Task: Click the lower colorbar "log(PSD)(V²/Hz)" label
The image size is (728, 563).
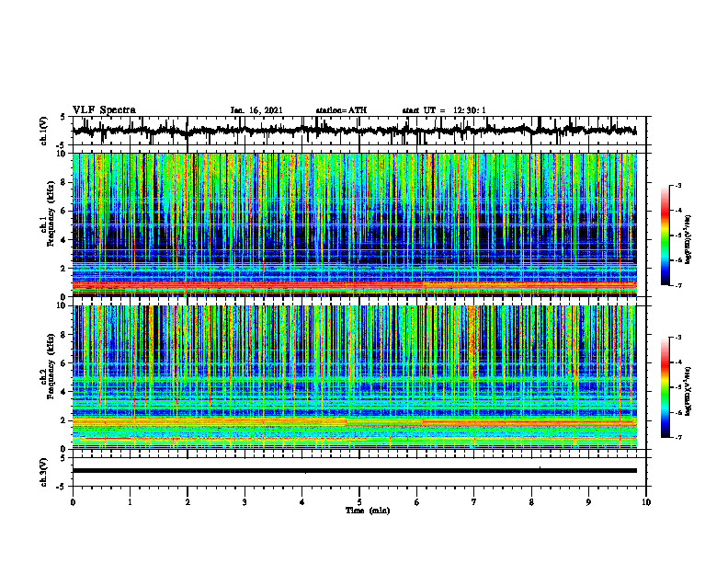Action: tap(688, 391)
